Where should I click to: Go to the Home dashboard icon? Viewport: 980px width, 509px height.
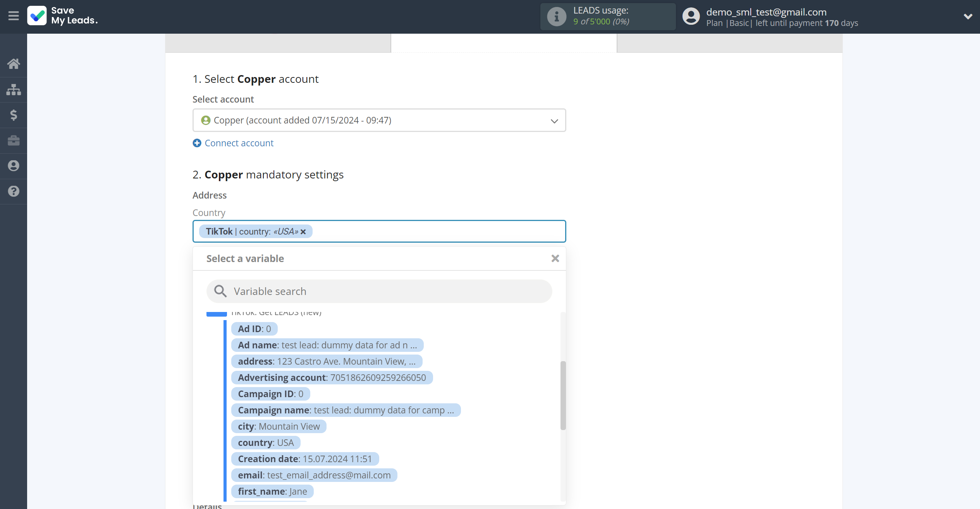pyautogui.click(x=14, y=64)
